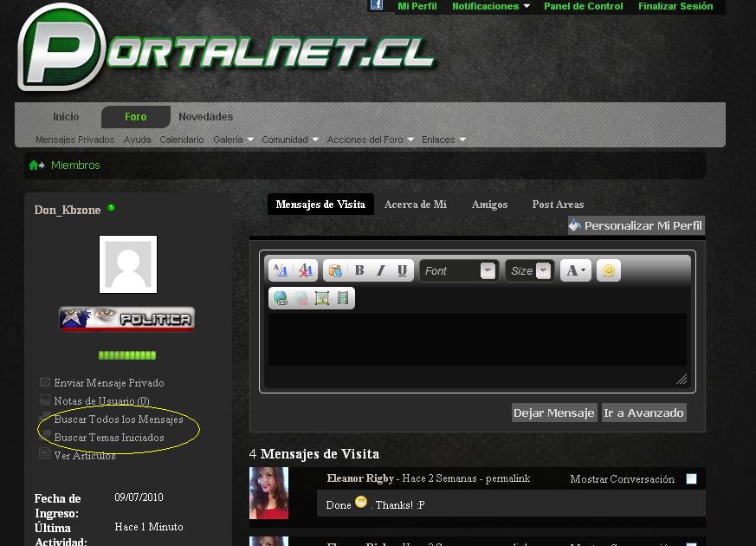The height and width of the screenshot is (546, 756).
Task: Click Buscar Temas Iniciados
Action: 109,438
